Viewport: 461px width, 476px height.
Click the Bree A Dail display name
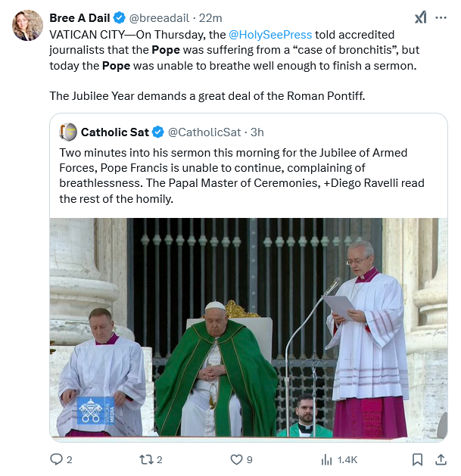[x=79, y=18]
